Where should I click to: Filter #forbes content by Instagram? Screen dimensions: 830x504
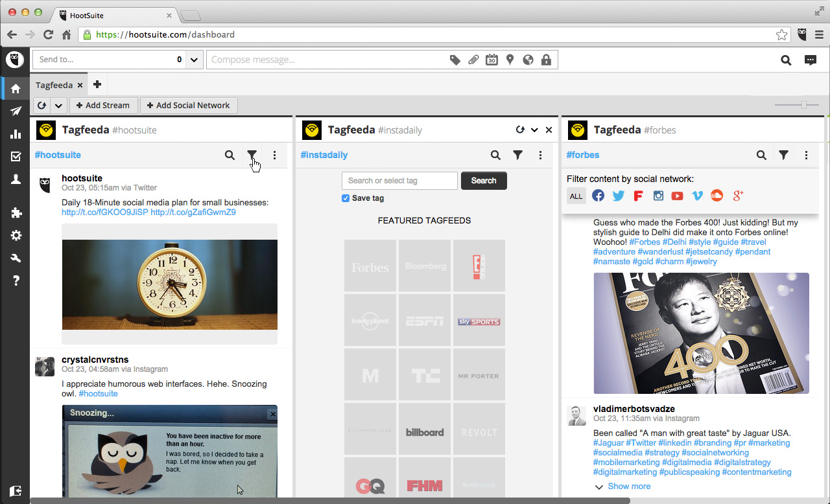click(x=658, y=196)
